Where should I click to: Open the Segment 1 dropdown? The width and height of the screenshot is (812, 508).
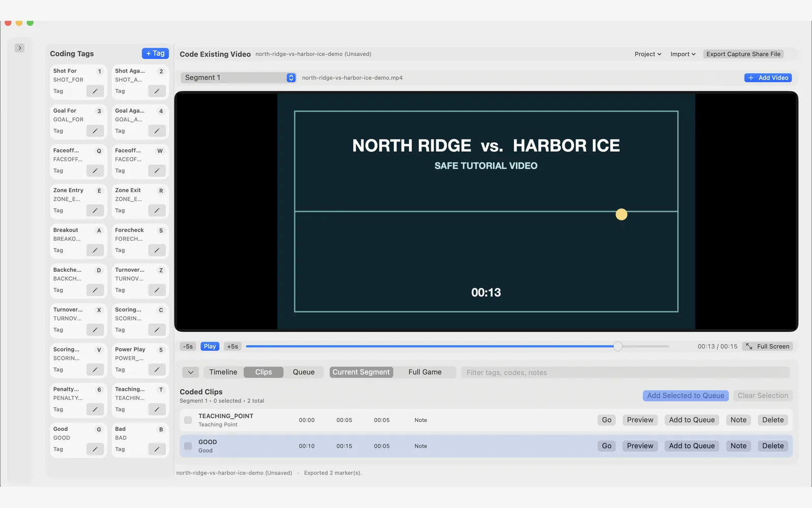[239, 78]
